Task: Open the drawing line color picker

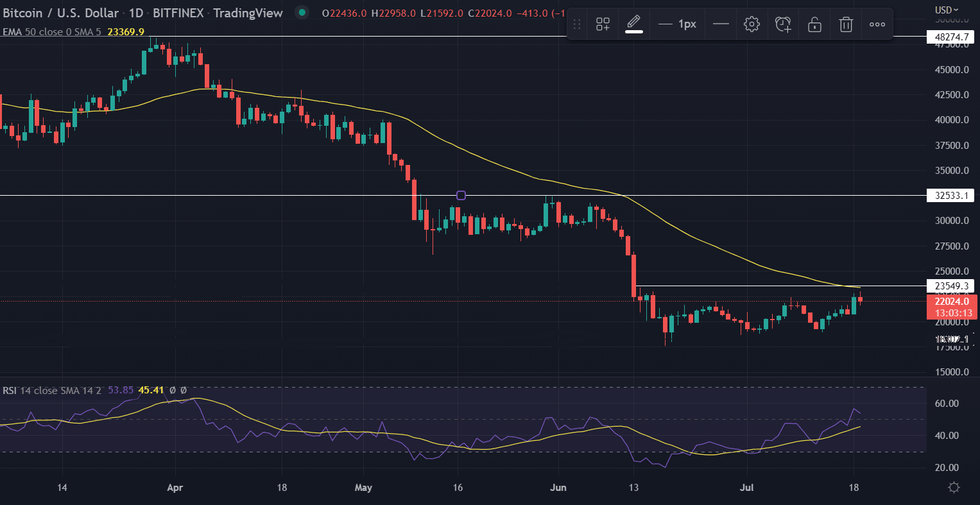Action: pyautogui.click(x=634, y=24)
